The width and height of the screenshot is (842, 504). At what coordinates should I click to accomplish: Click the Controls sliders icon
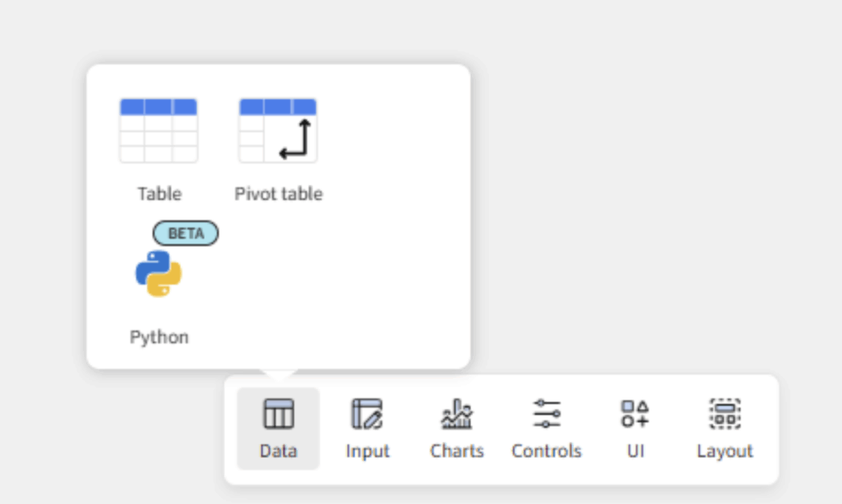[x=546, y=414]
